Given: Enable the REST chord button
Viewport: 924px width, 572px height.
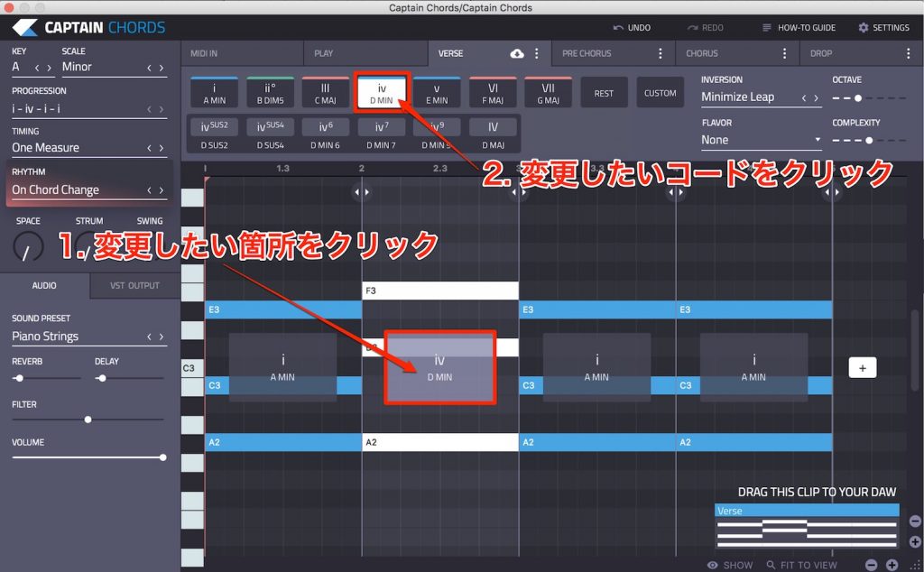Looking at the screenshot, I should click(x=604, y=92).
